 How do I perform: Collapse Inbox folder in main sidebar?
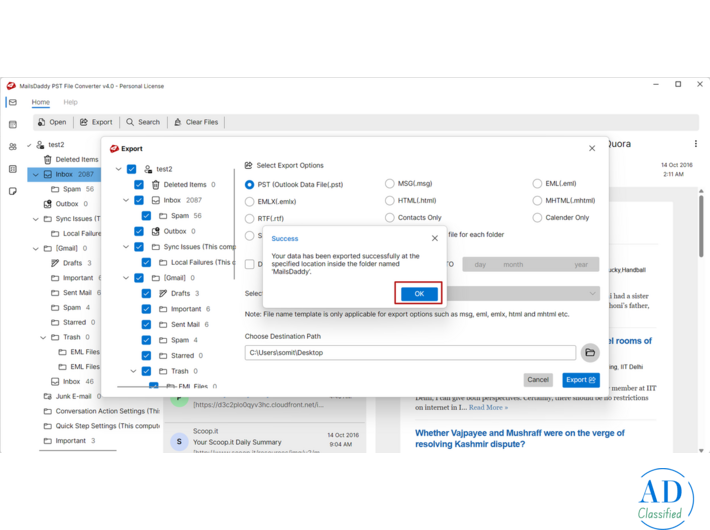click(36, 174)
